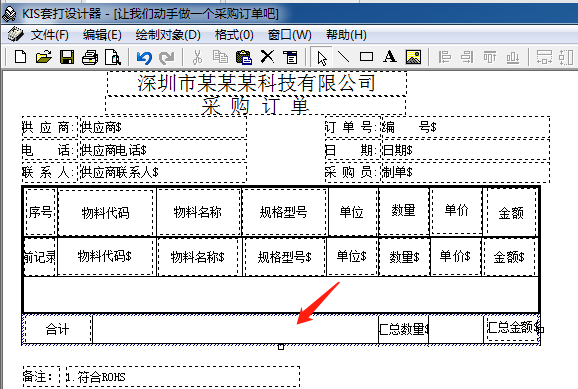Image resolution: width=578 pixels, height=389 pixels.
Task: Select the 汇总数量$ field
Action: (x=404, y=329)
